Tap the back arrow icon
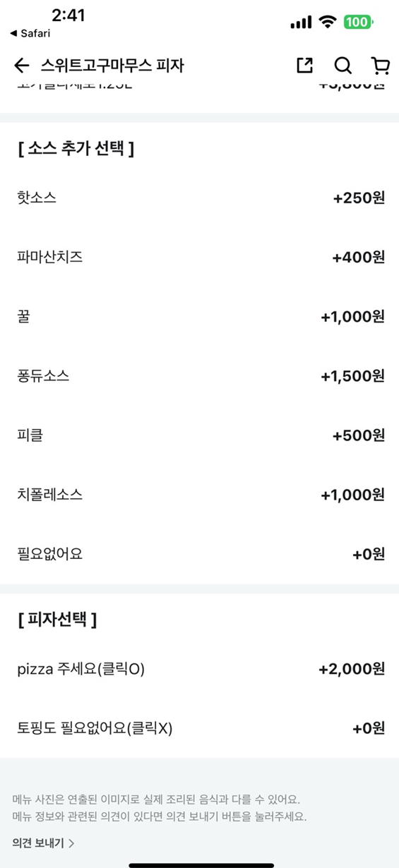This screenshot has width=399, height=868. click(x=22, y=66)
